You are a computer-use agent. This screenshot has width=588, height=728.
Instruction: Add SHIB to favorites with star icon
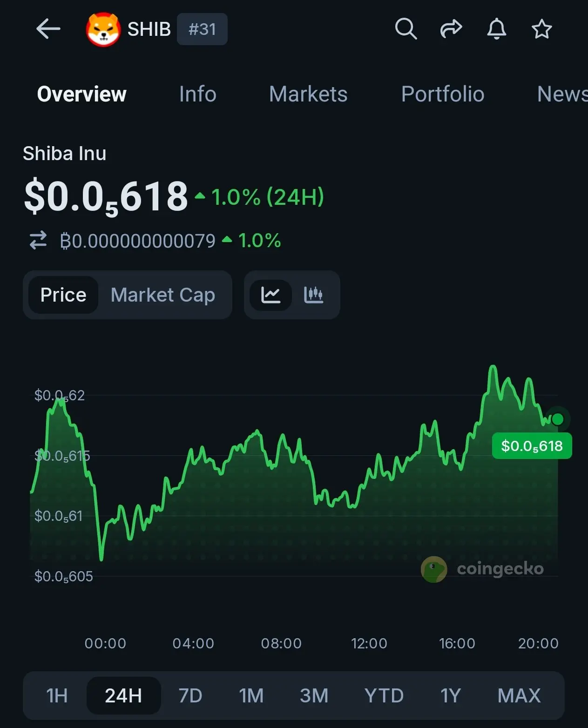point(542,29)
